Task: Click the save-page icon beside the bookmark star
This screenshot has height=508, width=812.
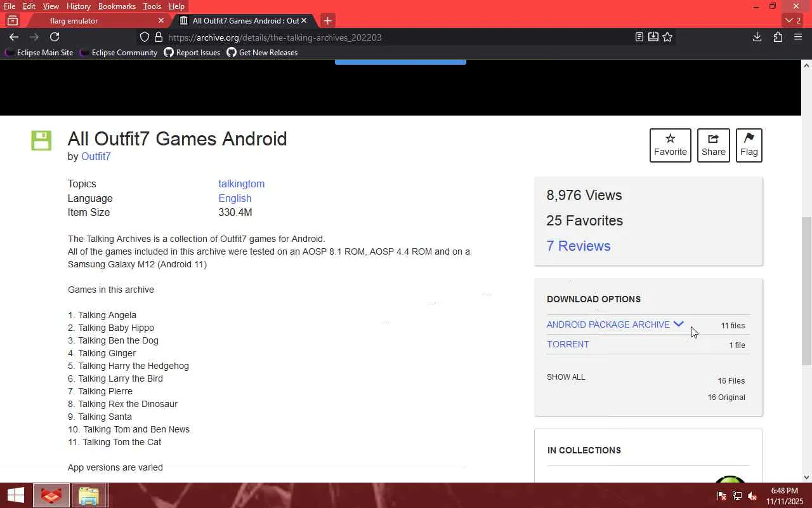Action: (x=653, y=37)
